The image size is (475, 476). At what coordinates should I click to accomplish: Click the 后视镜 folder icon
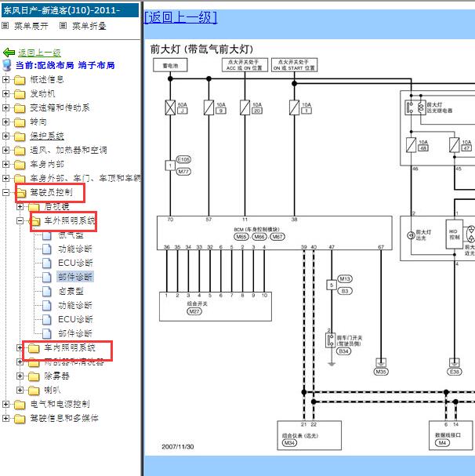(x=34, y=207)
